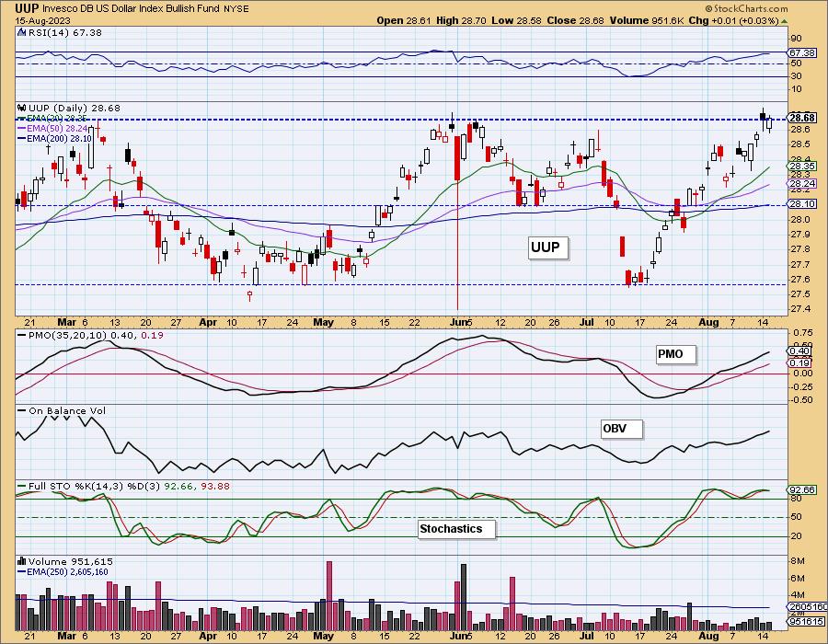
Task: Select the OBV annotation box
Action: pos(622,429)
